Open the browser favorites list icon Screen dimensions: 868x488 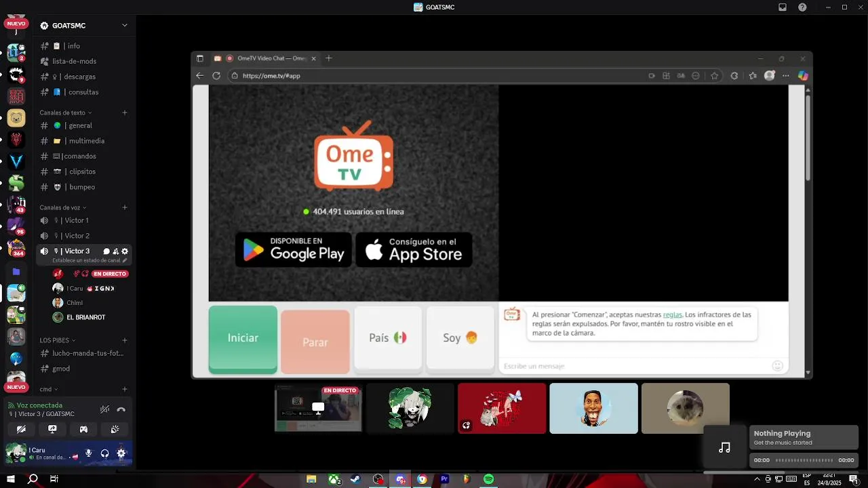click(x=753, y=76)
